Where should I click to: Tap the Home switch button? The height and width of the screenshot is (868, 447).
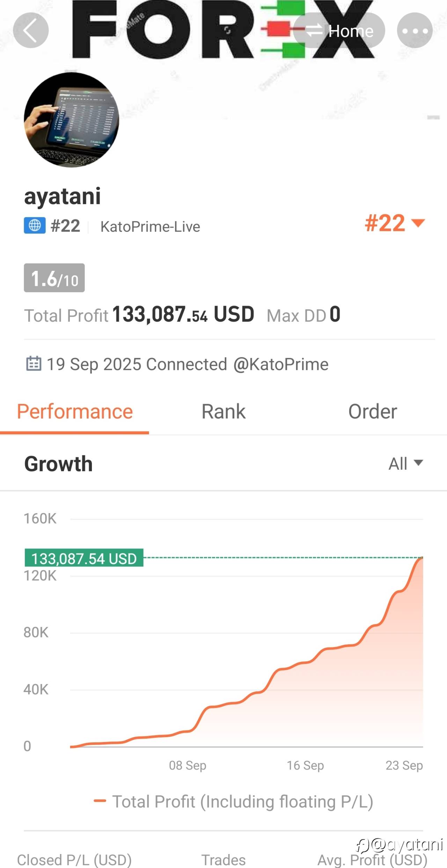pyautogui.click(x=339, y=30)
